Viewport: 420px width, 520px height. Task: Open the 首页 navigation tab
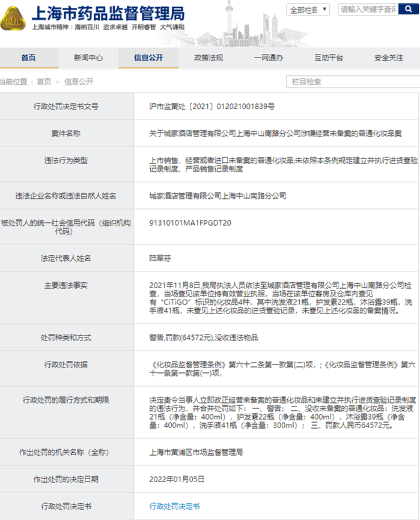(x=29, y=58)
